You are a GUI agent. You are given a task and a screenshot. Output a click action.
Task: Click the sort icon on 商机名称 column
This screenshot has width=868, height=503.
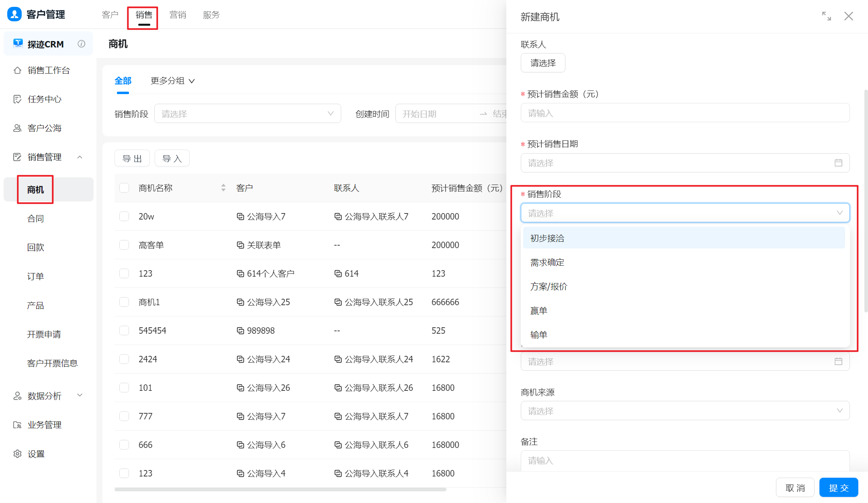pos(223,188)
